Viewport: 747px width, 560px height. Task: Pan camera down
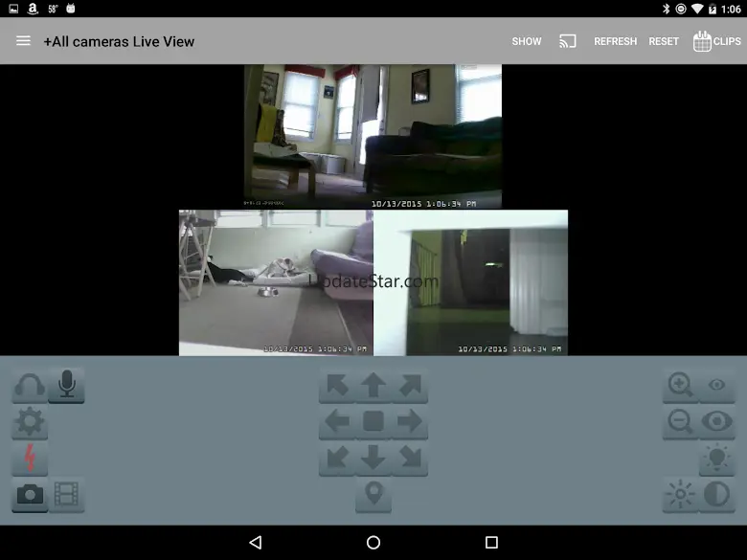coord(373,459)
